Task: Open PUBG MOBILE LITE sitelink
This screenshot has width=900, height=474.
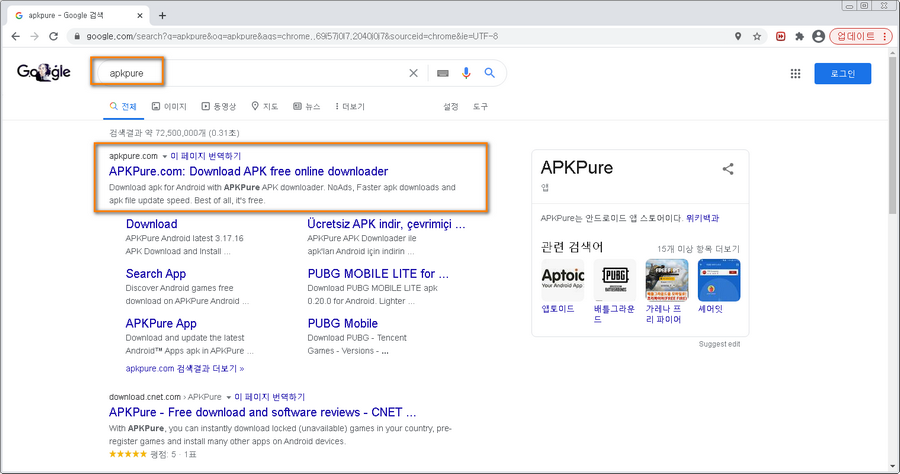Action: [378, 274]
